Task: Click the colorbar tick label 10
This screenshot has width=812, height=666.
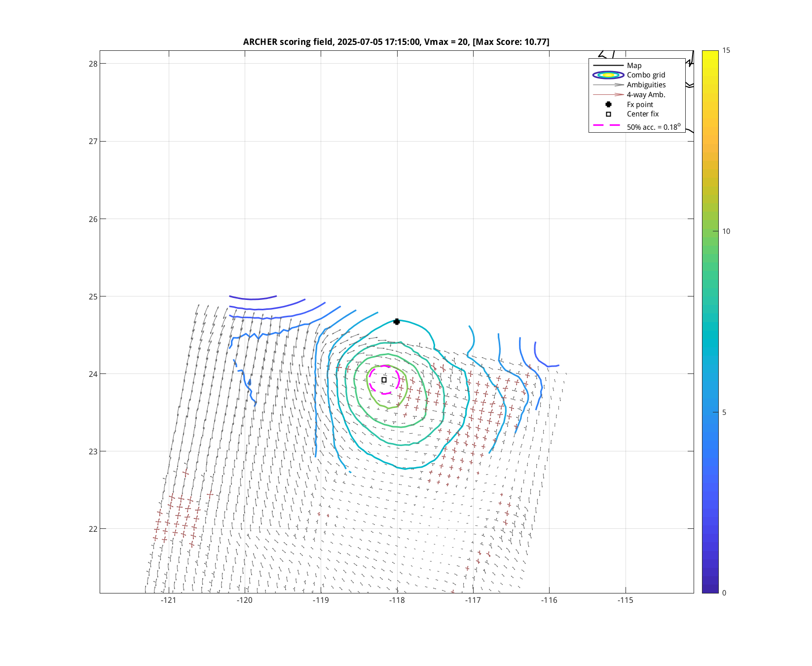Action: coord(726,231)
